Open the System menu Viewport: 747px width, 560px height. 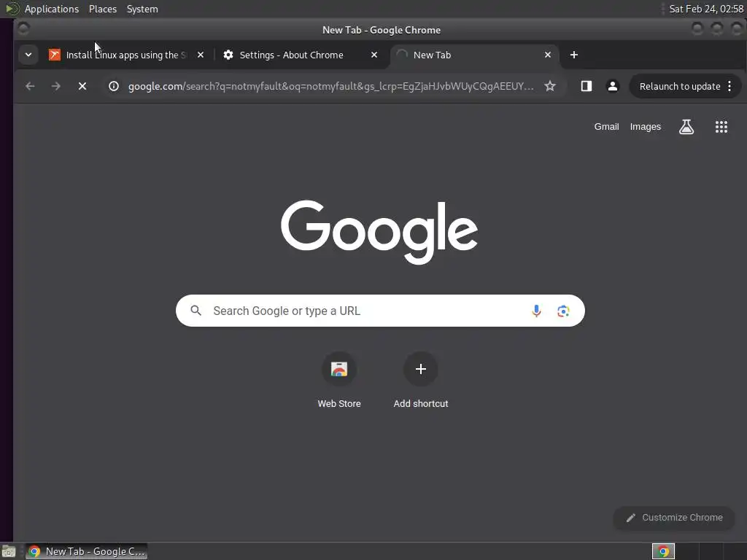pyautogui.click(x=142, y=9)
